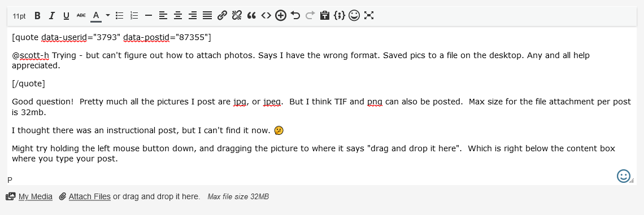Insert a bulleted list
Image resolution: width=644 pixels, height=215 pixels.
(120, 16)
